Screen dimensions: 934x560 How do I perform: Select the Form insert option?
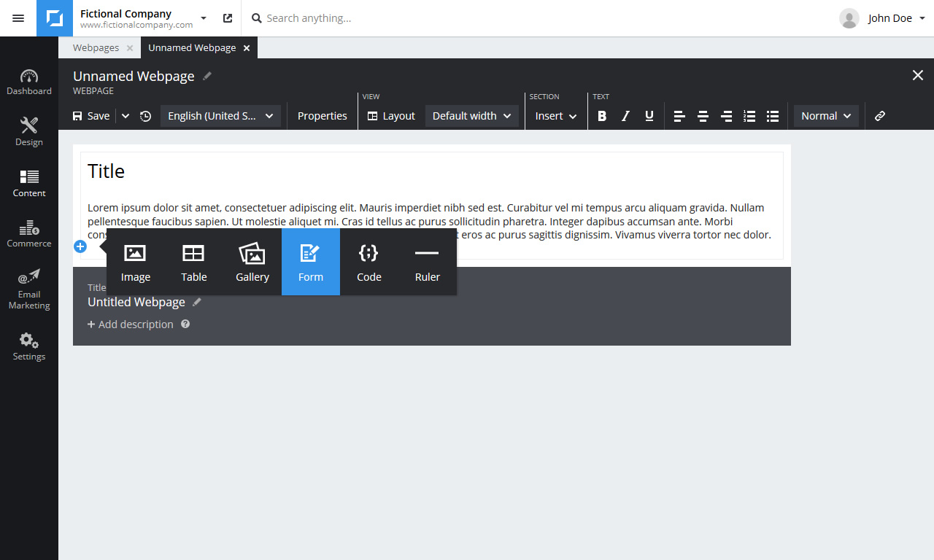click(x=311, y=262)
